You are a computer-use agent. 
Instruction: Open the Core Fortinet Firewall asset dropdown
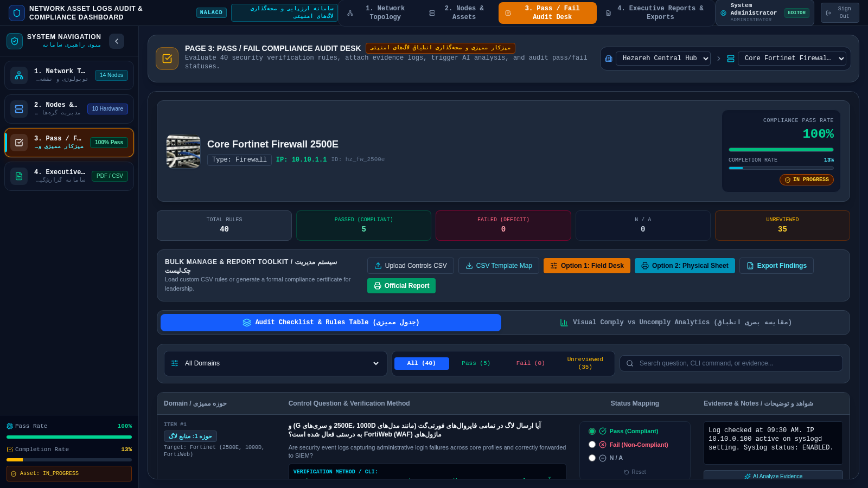[x=792, y=59]
